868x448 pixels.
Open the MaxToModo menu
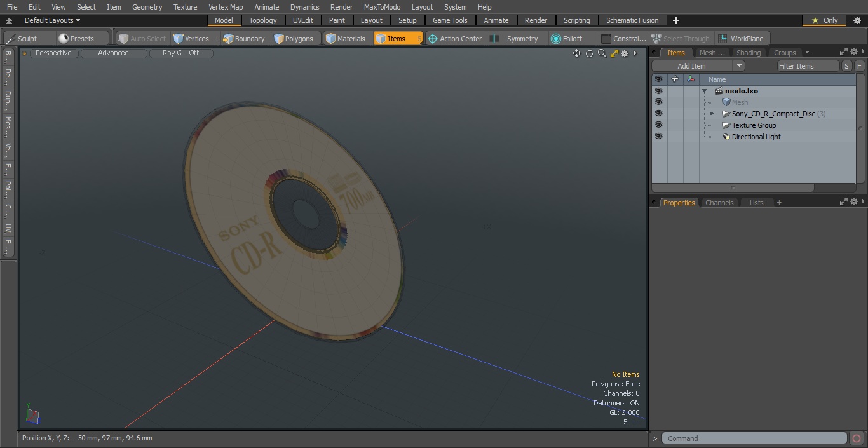click(382, 7)
